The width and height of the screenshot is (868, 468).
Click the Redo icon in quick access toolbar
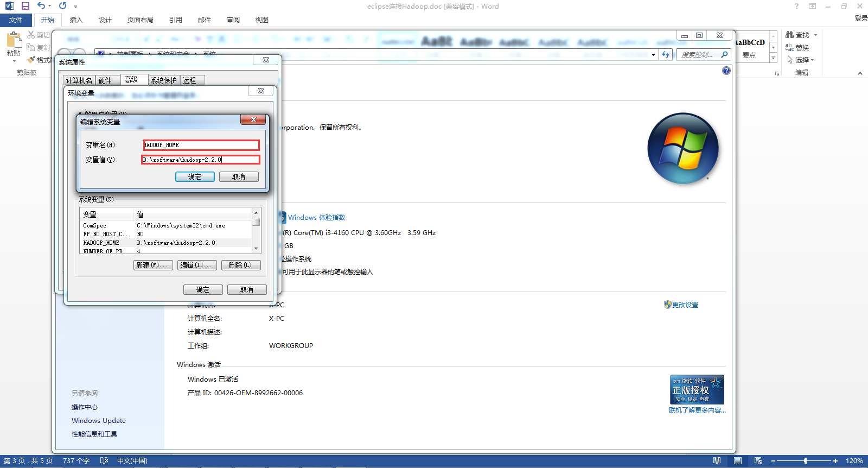[63, 6]
